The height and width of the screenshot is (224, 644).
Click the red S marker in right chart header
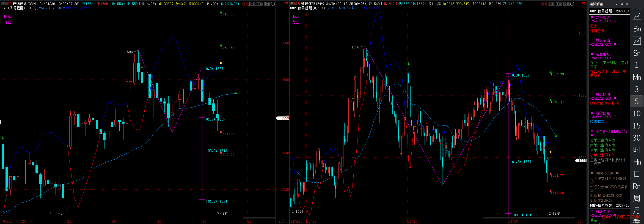(x=299, y=4)
